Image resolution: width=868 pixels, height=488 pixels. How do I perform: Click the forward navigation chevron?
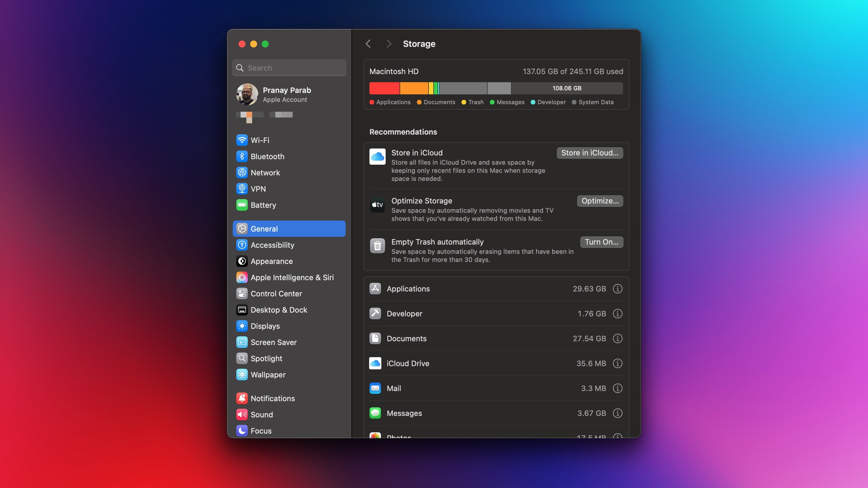(389, 44)
